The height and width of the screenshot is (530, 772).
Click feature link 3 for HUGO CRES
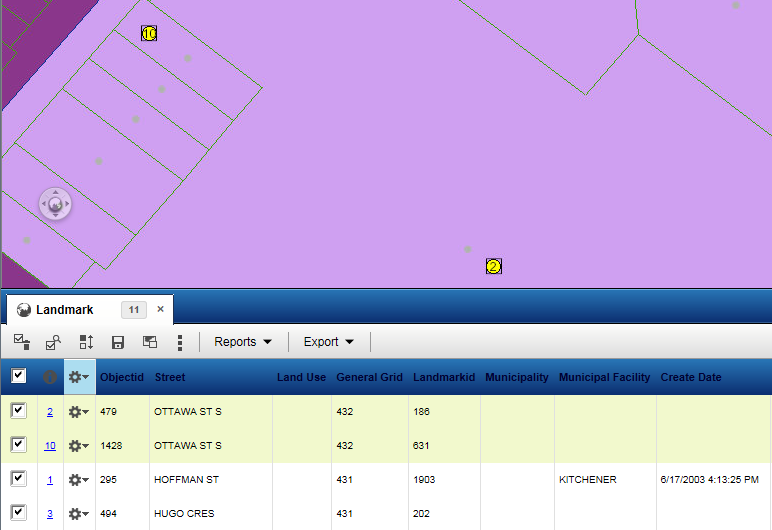point(49,514)
